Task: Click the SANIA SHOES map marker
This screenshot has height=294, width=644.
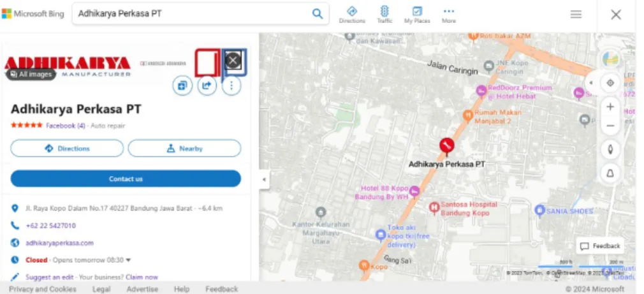Action: [x=540, y=210]
